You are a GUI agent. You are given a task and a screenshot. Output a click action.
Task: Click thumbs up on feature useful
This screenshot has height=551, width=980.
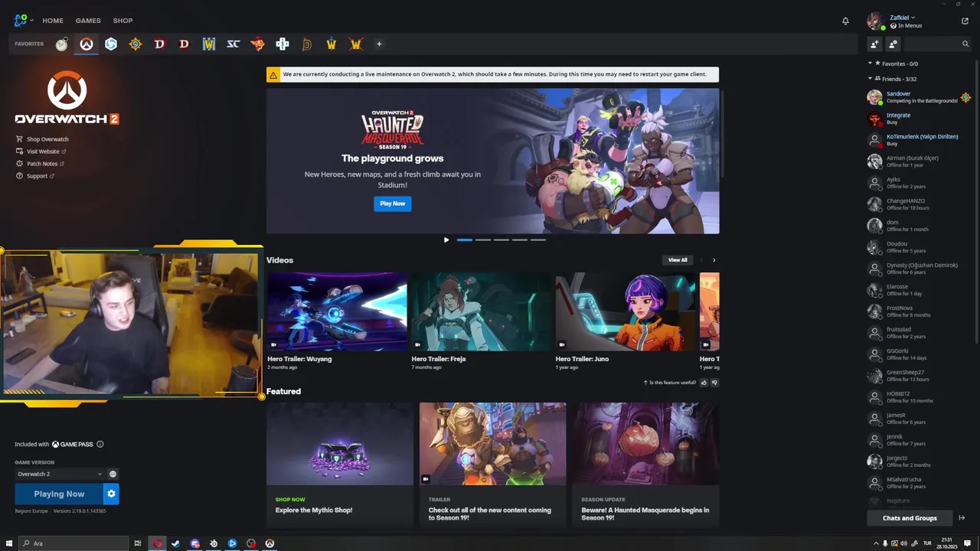click(x=704, y=383)
